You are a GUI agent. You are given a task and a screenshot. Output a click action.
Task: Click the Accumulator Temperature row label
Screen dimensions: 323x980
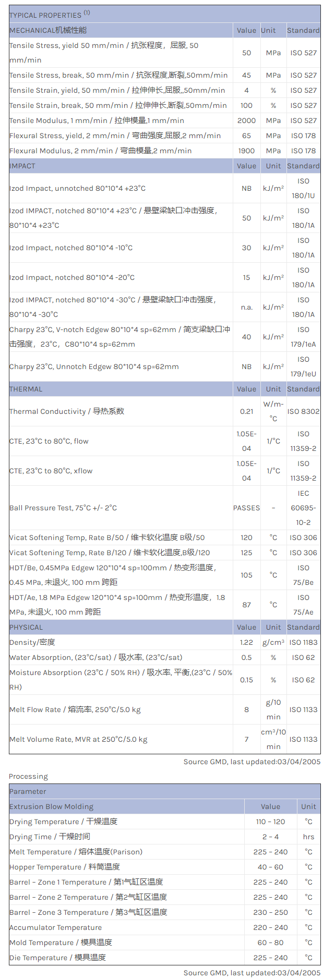[55, 927]
